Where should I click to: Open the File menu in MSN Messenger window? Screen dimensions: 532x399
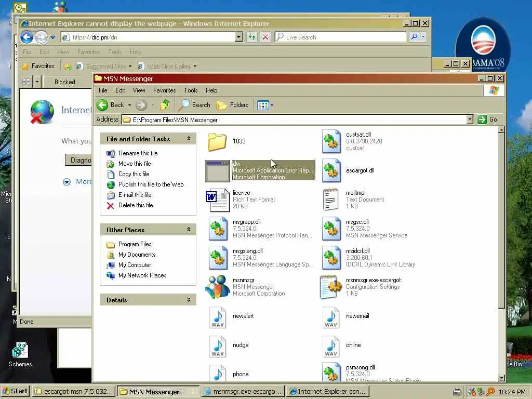coord(103,90)
